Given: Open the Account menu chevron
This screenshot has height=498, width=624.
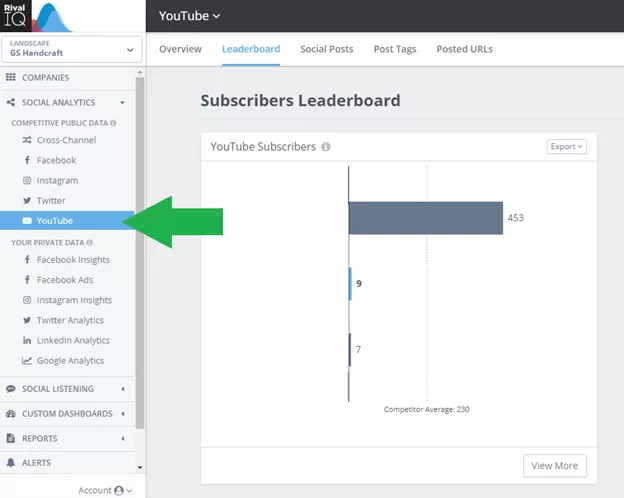Looking at the screenshot, I should (x=129, y=490).
